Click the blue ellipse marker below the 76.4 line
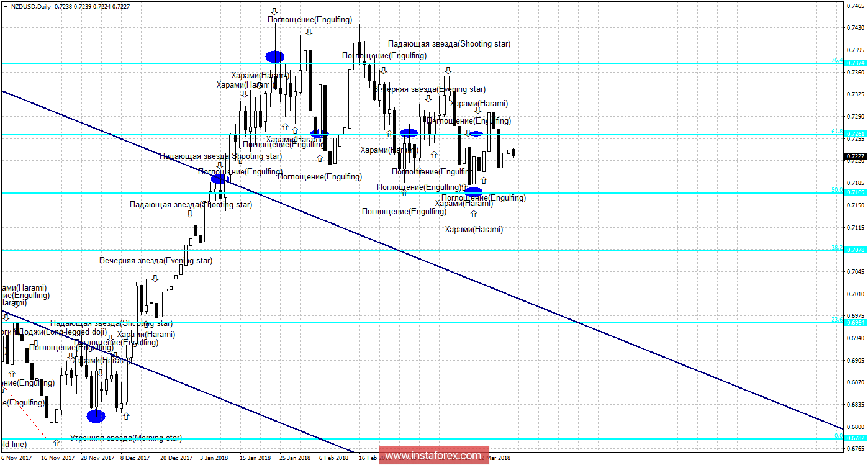The width and height of the screenshot is (868, 465). click(274, 56)
